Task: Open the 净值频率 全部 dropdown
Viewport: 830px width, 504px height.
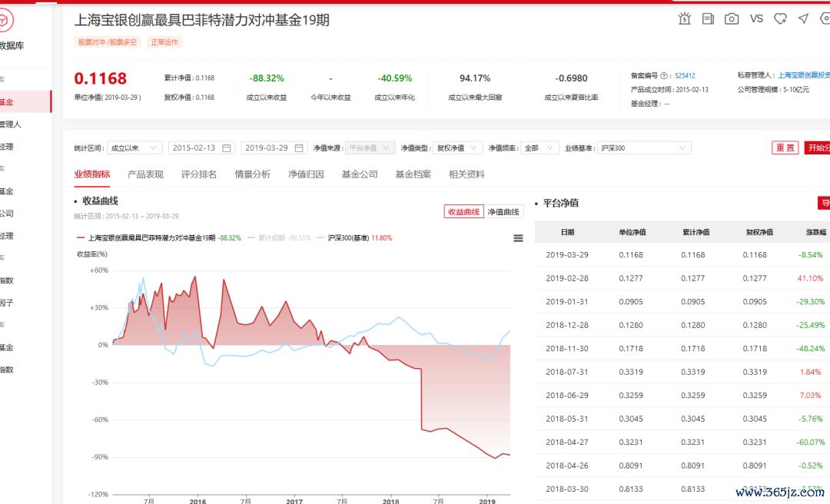Action: 539,148
